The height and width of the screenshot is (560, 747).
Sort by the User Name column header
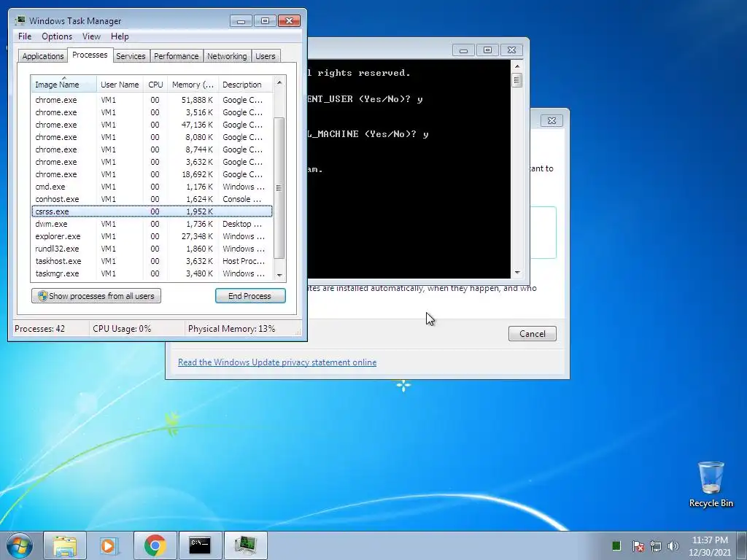(x=120, y=85)
